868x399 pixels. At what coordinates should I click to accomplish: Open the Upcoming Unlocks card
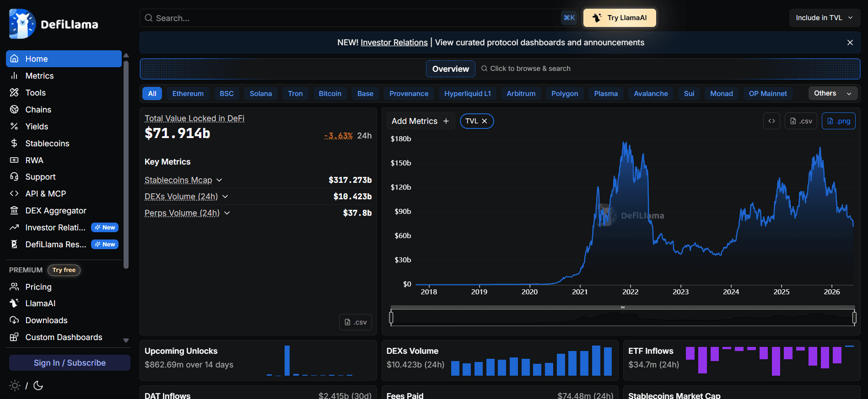pyautogui.click(x=258, y=360)
